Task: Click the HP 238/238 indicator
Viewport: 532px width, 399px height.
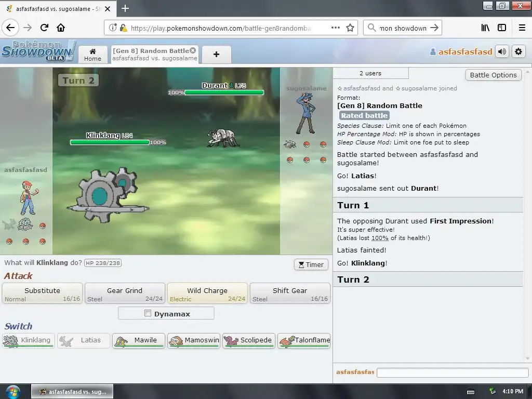Action: coord(103,263)
